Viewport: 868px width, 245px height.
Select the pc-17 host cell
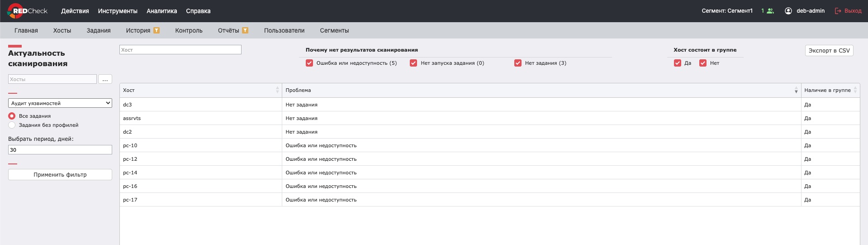pyautogui.click(x=201, y=200)
